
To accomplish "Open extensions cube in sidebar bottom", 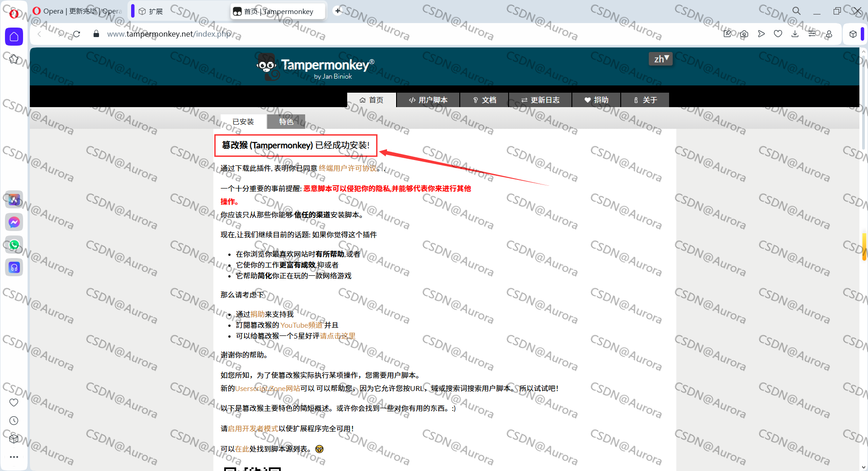I will tap(14, 438).
